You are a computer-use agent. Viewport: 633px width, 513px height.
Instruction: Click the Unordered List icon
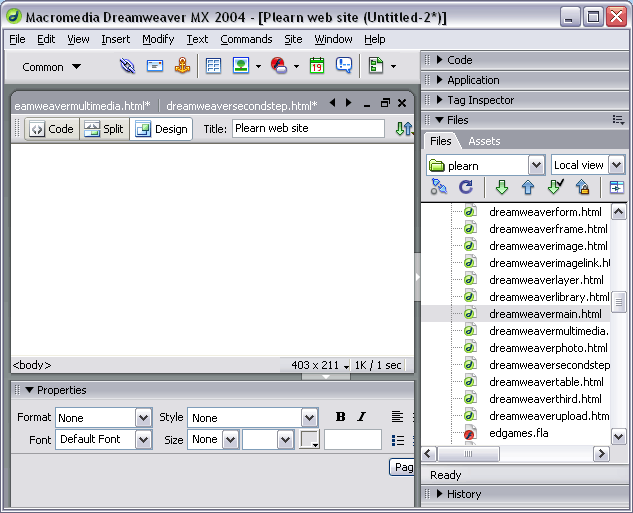pos(398,440)
